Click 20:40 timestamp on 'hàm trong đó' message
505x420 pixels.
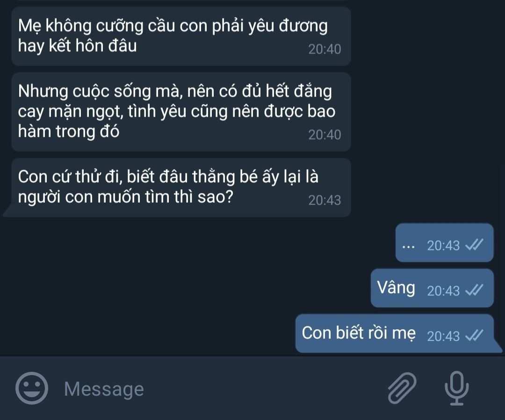tap(325, 135)
